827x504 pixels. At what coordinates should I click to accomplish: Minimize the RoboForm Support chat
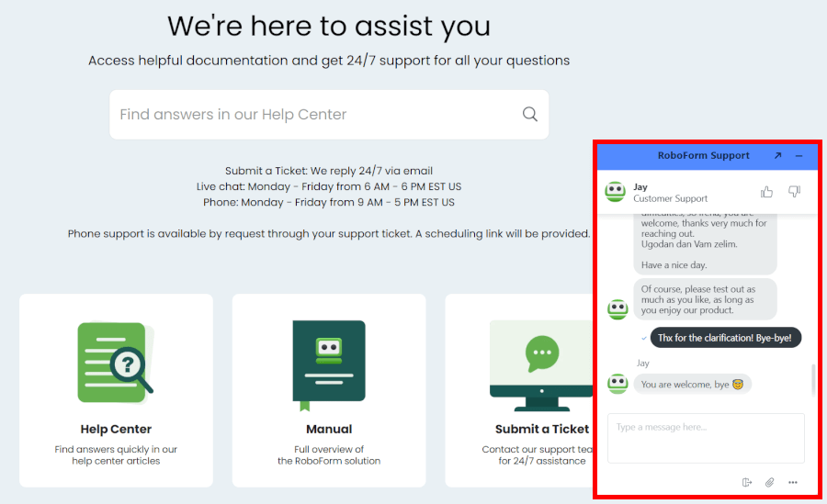pyautogui.click(x=799, y=155)
